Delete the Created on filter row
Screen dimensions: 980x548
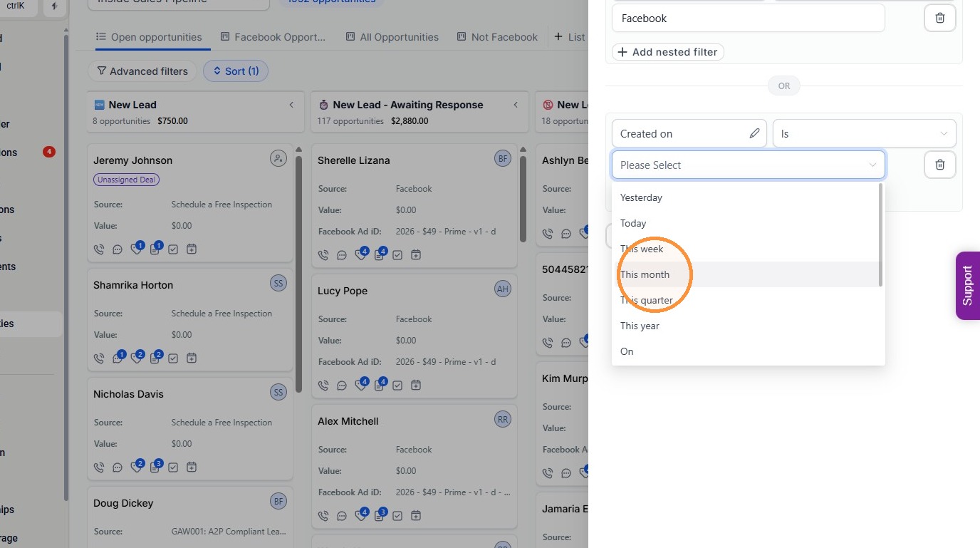pos(939,165)
